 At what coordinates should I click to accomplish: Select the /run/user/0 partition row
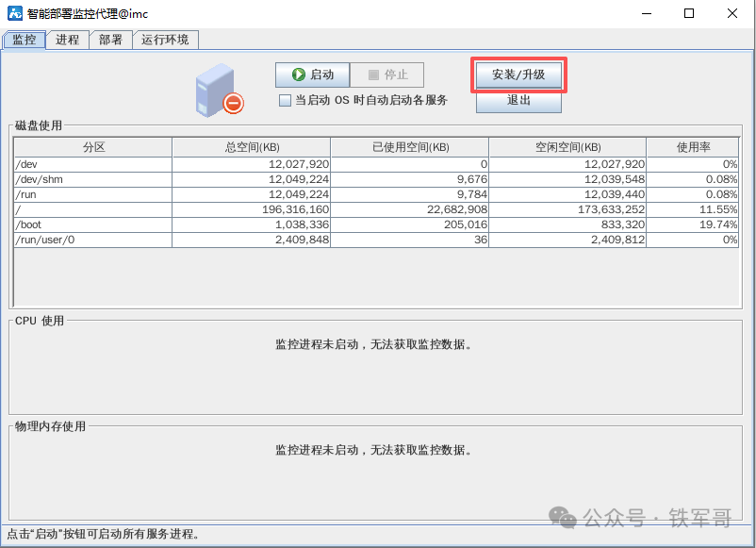(93, 240)
